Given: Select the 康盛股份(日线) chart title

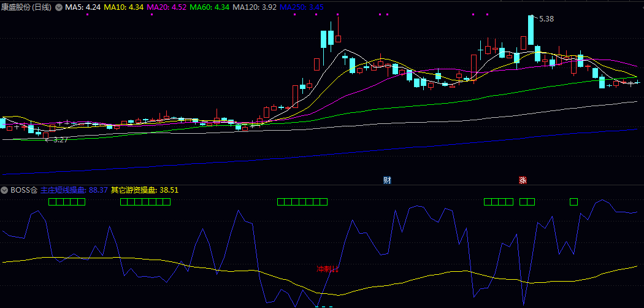Looking at the screenshot, I should [27, 7].
